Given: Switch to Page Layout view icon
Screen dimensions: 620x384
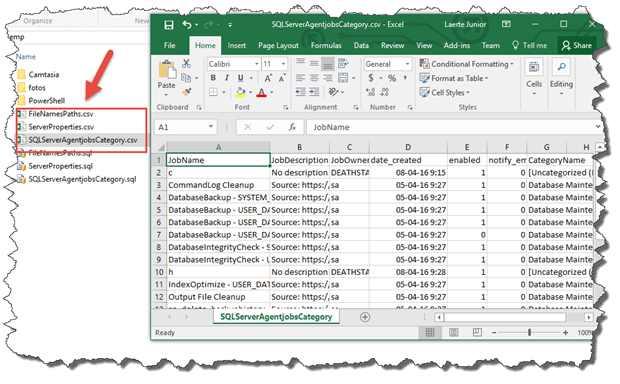Looking at the screenshot, I should tap(454, 333).
